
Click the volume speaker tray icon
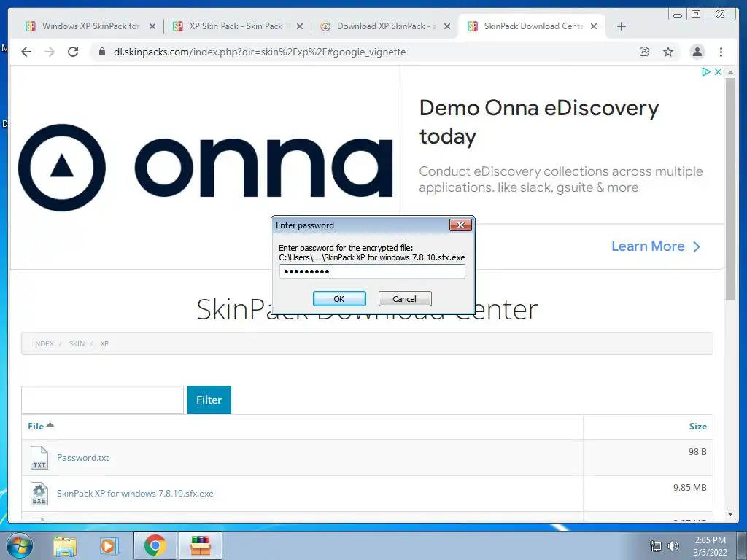(x=673, y=545)
